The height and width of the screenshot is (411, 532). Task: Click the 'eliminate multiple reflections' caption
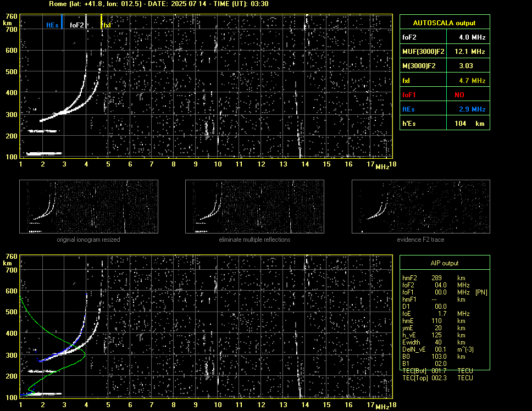(254, 240)
